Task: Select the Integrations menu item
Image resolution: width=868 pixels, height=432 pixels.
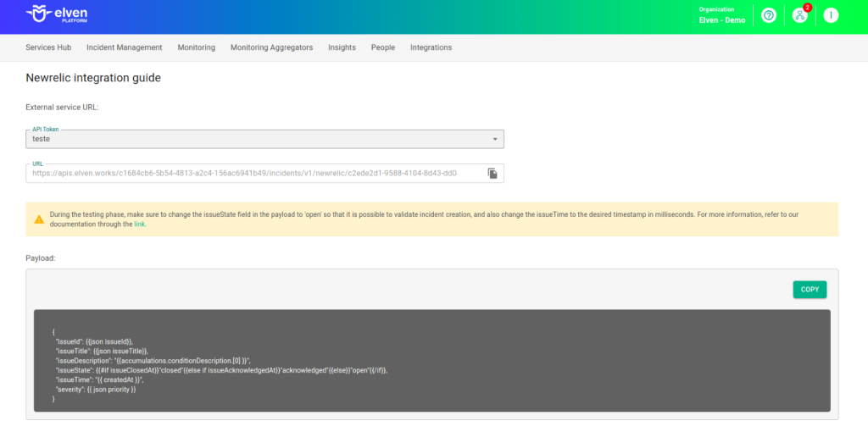Action: pyautogui.click(x=431, y=47)
